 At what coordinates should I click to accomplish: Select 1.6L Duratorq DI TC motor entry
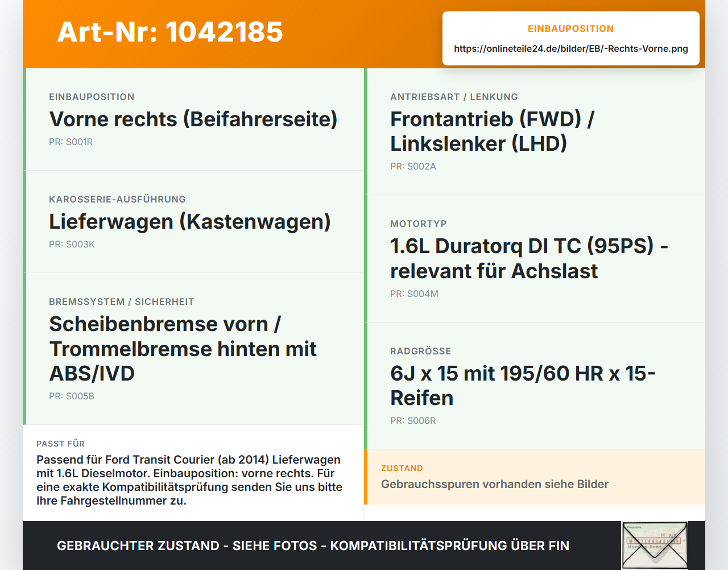[529, 258]
